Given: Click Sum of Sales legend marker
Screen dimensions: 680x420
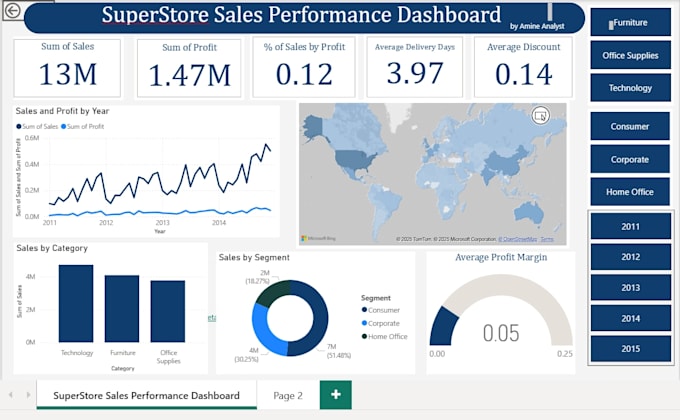Looking at the screenshot, I should pyautogui.click(x=19, y=127).
